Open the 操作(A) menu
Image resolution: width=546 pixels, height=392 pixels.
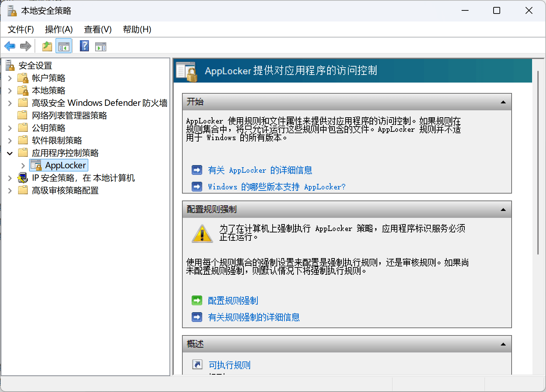coord(59,29)
